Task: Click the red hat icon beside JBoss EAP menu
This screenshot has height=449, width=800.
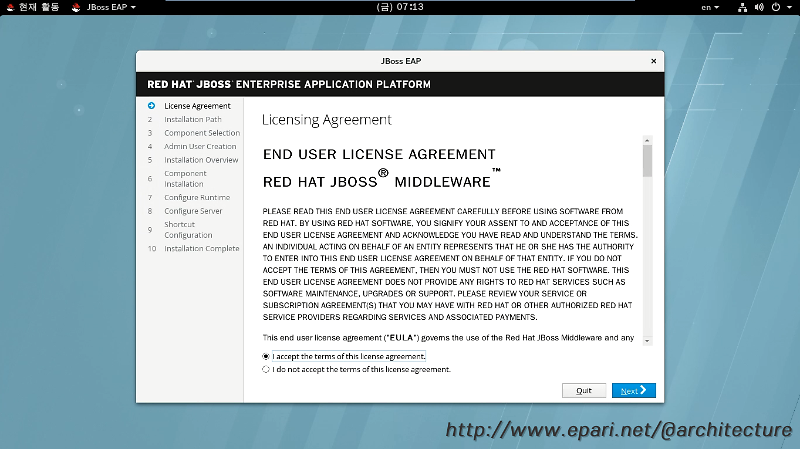Action: [76, 7]
